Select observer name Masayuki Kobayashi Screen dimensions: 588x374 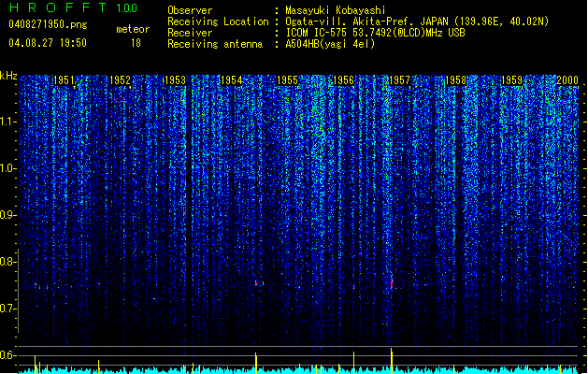(x=335, y=10)
